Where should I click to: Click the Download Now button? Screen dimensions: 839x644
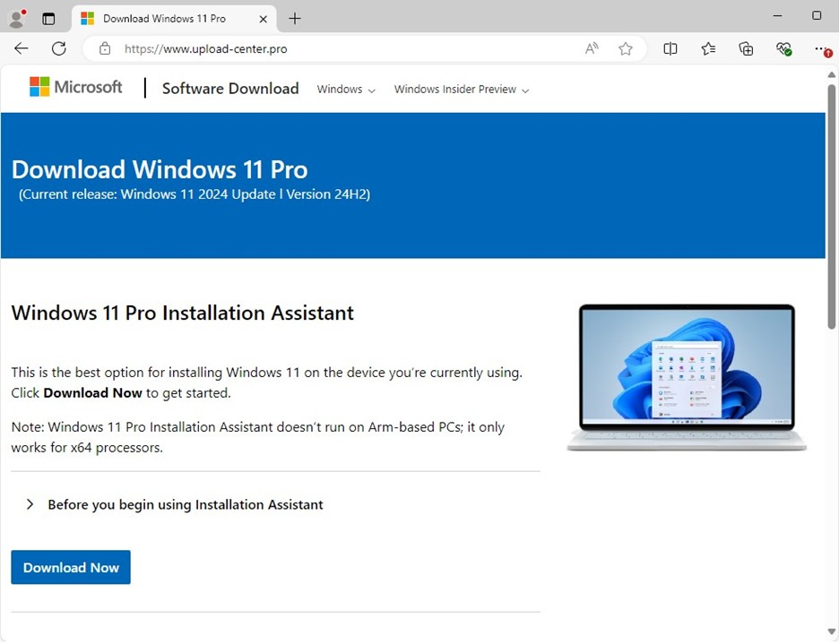click(71, 568)
